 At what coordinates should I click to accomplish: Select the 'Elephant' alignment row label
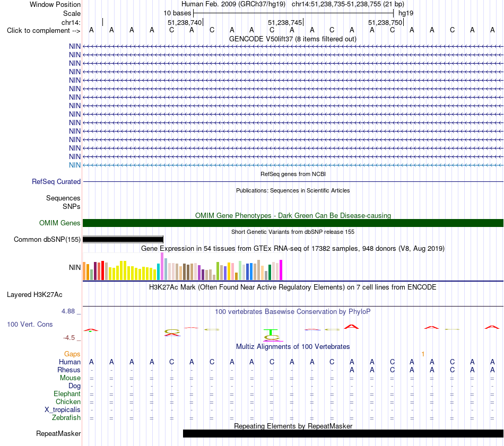point(67,393)
